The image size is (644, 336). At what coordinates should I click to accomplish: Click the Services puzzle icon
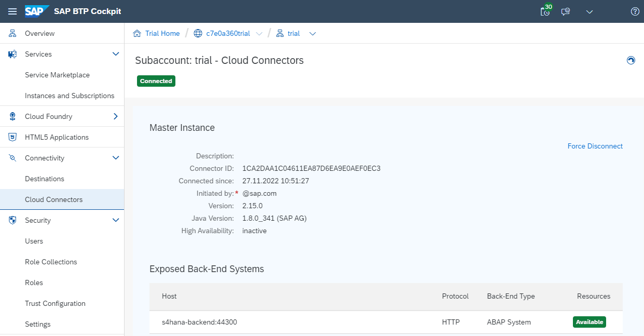tap(12, 54)
